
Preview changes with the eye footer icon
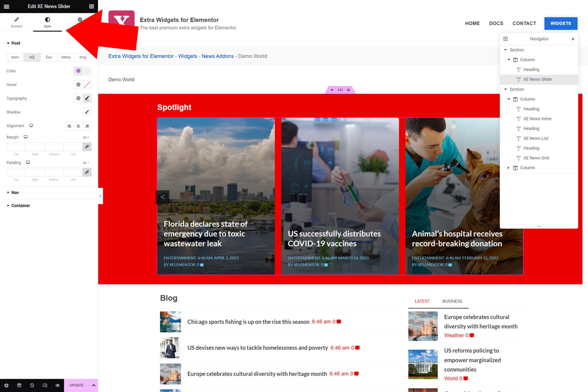pos(57,385)
